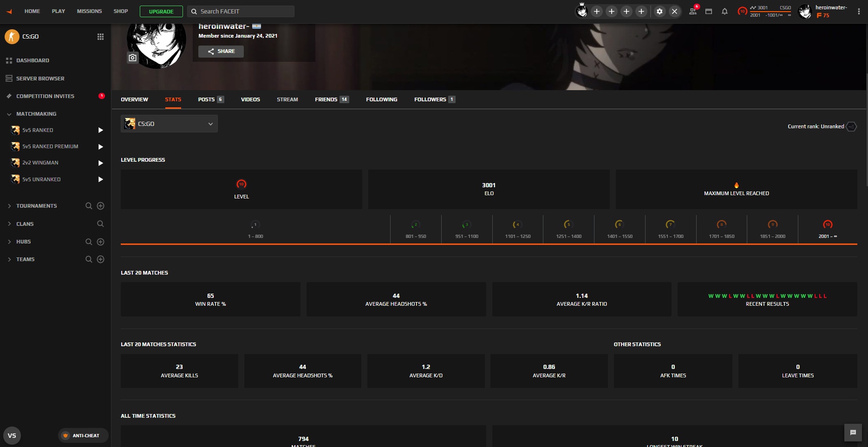
Task: Click the 23 Average Kills card
Action: click(179, 371)
